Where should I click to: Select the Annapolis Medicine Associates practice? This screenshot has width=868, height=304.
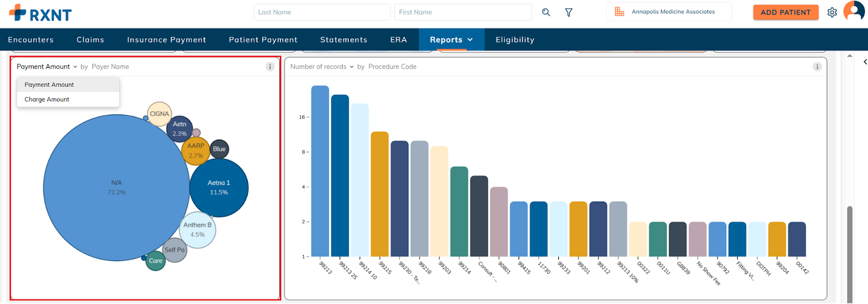click(x=673, y=12)
